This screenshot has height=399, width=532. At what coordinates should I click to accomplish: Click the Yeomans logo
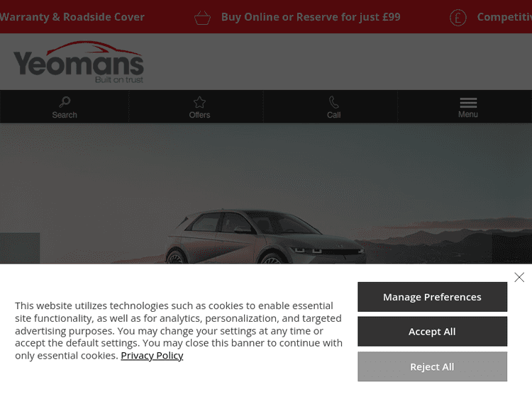79,62
